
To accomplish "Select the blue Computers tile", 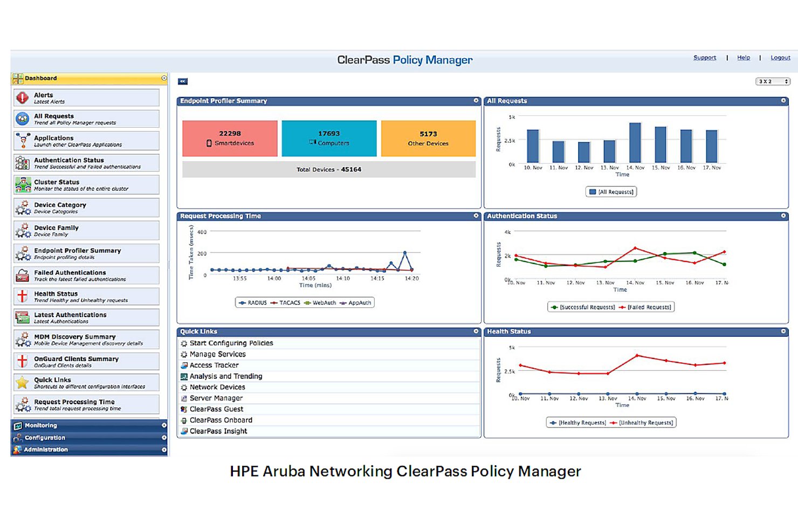I will [329, 139].
